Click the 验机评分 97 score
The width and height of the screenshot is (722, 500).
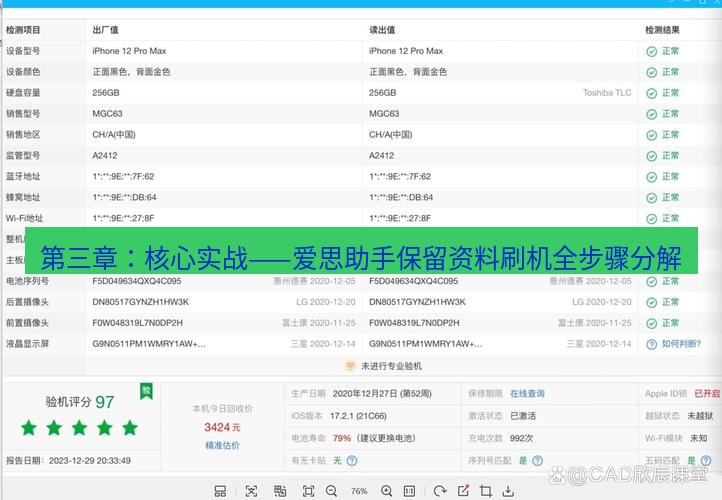click(x=80, y=402)
